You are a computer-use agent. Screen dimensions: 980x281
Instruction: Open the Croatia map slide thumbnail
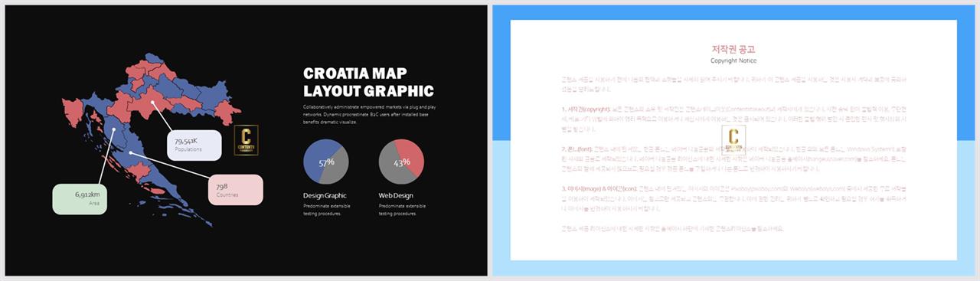pyautogui.click(x=246, y=140)
